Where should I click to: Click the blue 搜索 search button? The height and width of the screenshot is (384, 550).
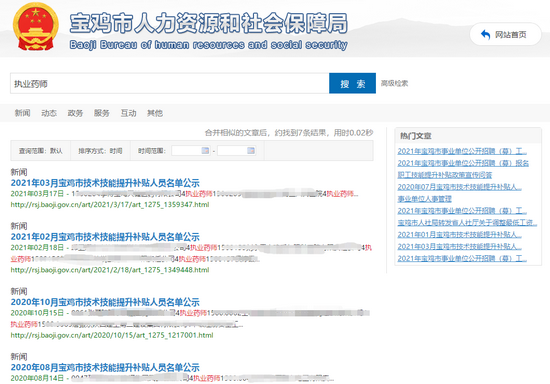click(352, 83)
